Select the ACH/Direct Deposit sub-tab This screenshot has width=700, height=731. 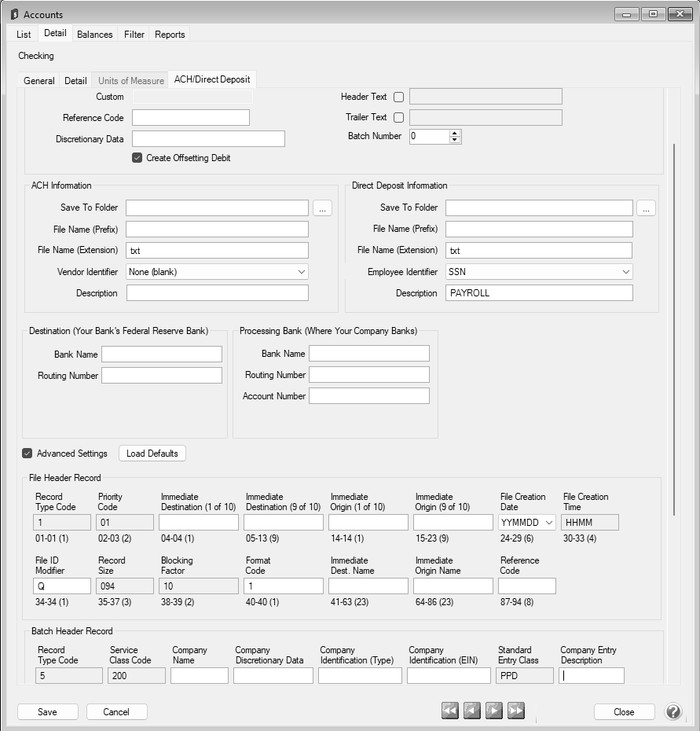click(x=212, y=79)
